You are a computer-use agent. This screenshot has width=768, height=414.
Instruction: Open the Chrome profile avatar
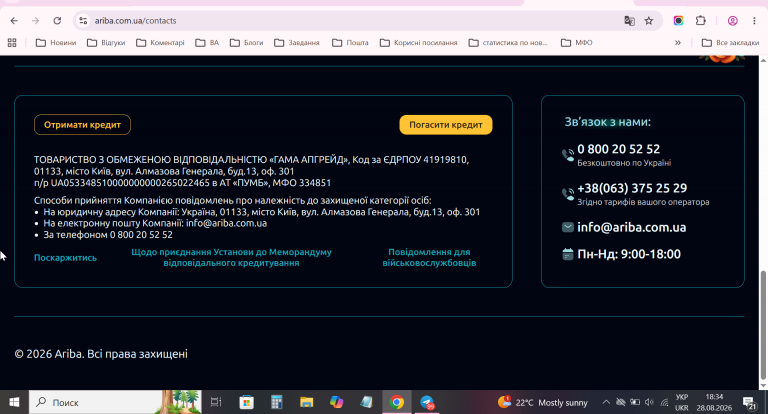click(733, 21)
